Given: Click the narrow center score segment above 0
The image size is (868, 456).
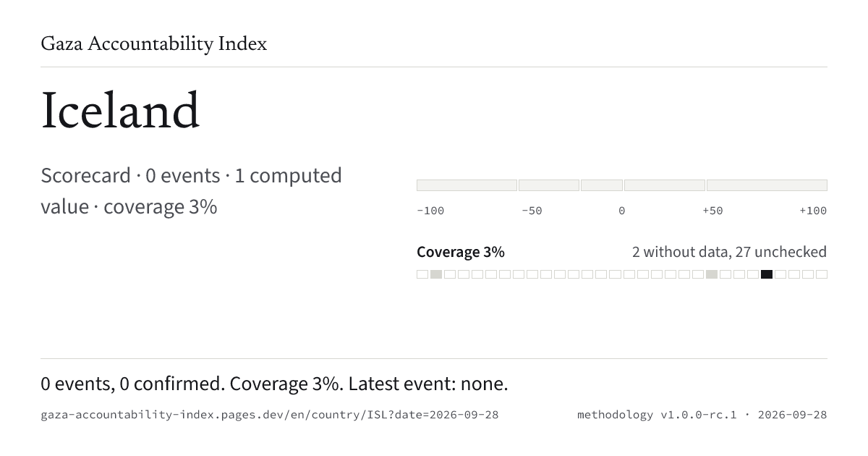Looking at the screenshot, I should point(602,185).
